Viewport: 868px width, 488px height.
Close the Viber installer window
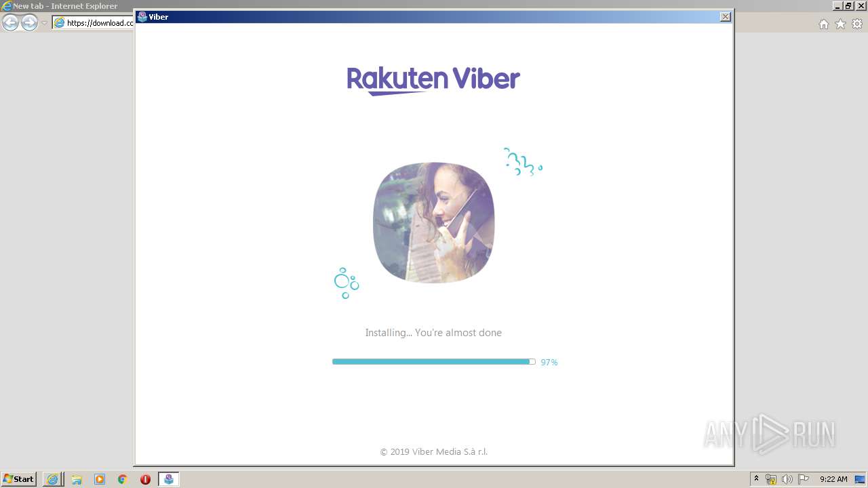tap(725, 17)
